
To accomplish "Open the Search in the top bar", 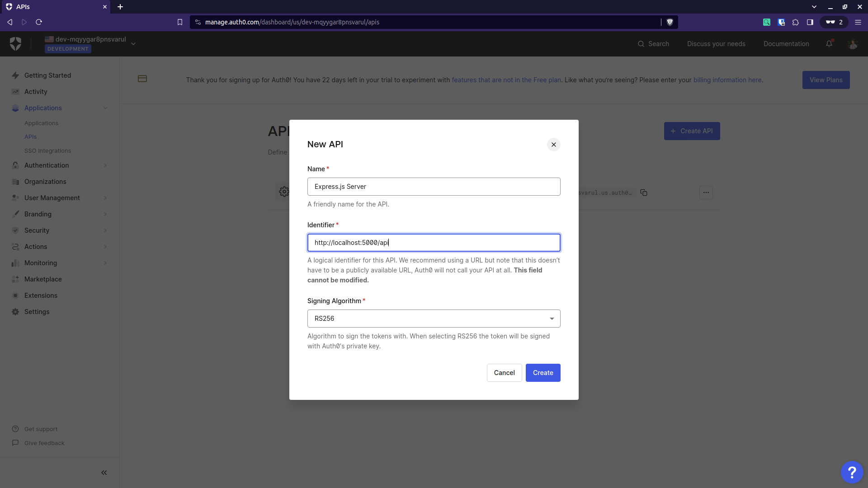I will click(x=654, y=44).
